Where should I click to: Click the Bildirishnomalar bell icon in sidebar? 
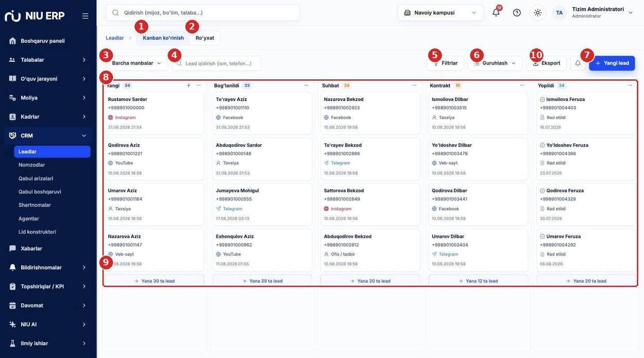(x=12, y=267)
